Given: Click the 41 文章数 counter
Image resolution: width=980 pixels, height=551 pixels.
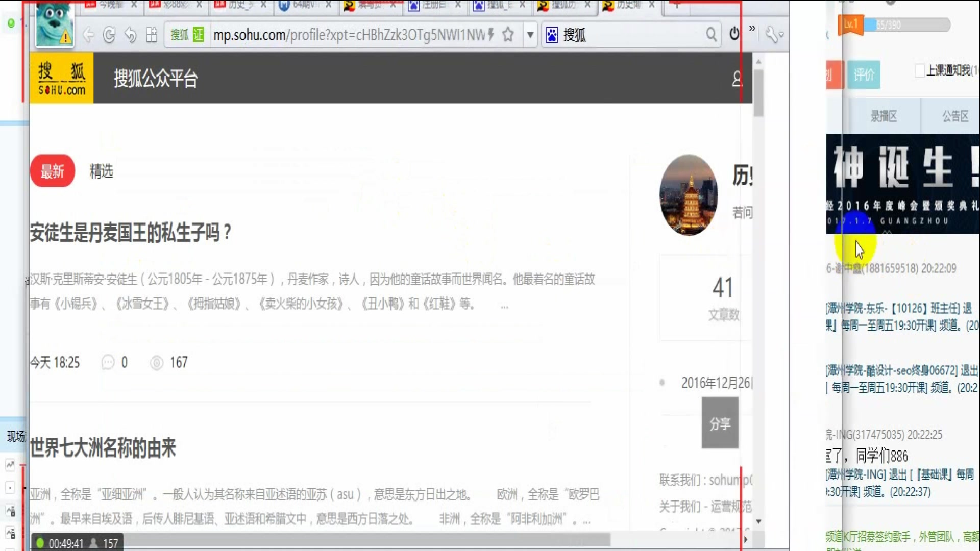Looking at the screenshot, I should coord(723,298).
